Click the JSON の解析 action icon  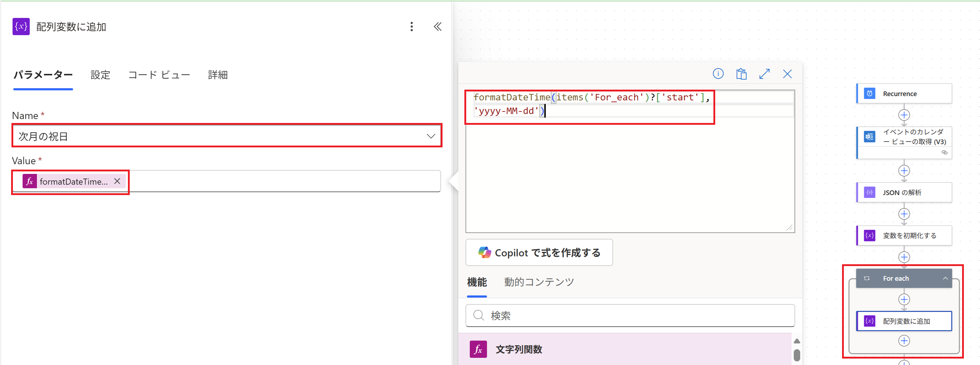(x=869, y=193)
